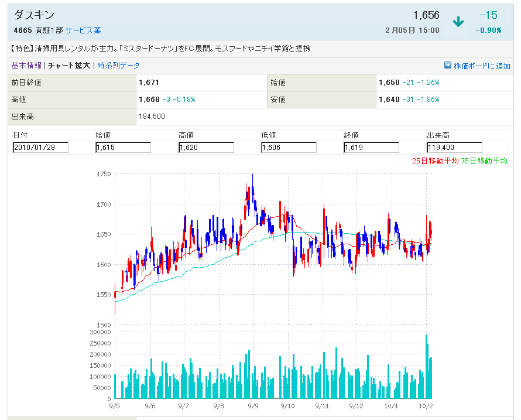The width and height of the screenshot is (521, 420).
Task: Click the ダスキン stock name heading
Action: pos(34,16)
